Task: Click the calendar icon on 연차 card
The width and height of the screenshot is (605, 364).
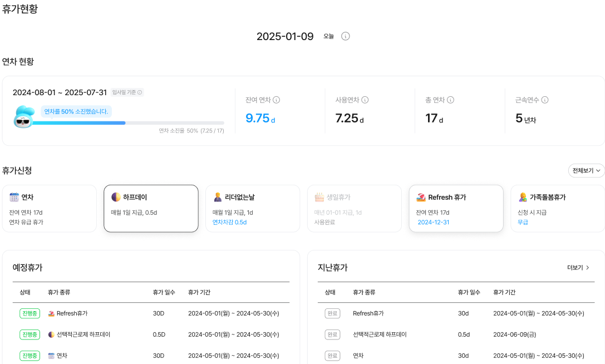Action: pyautogui.click(x=14, y=197)
